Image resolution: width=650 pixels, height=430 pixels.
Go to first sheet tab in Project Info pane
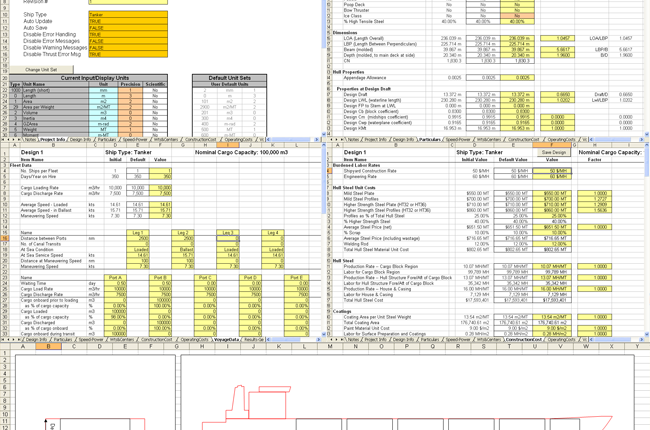point(3,140)
